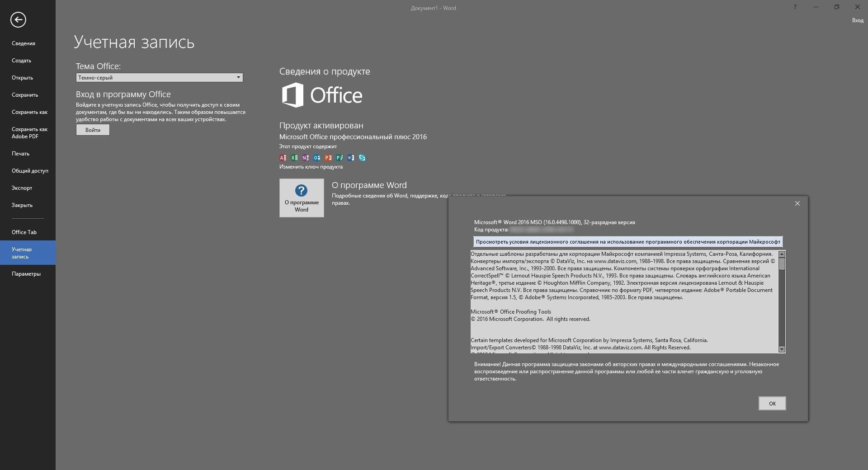The image size is (868, 470).
Task: Click the Help question mark in title bar
Action: (x=795, y=7)
